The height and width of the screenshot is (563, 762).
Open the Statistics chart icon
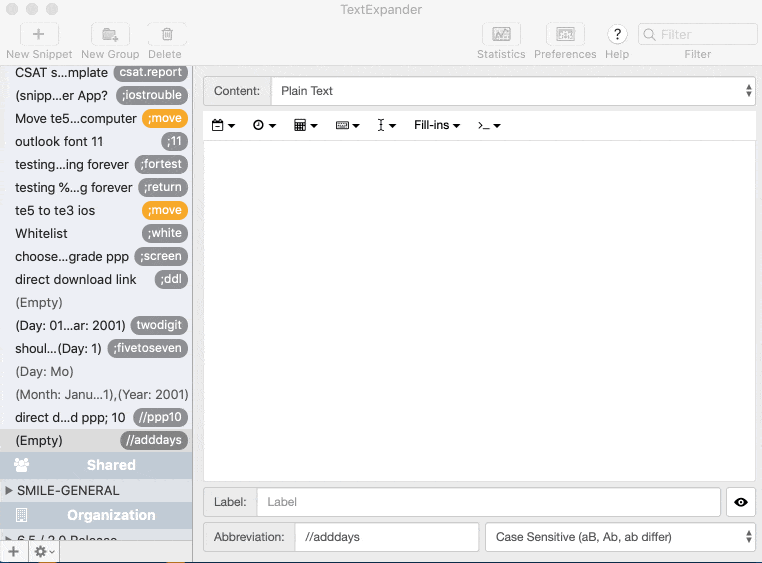pyautogui.click(x=501, y=34)
